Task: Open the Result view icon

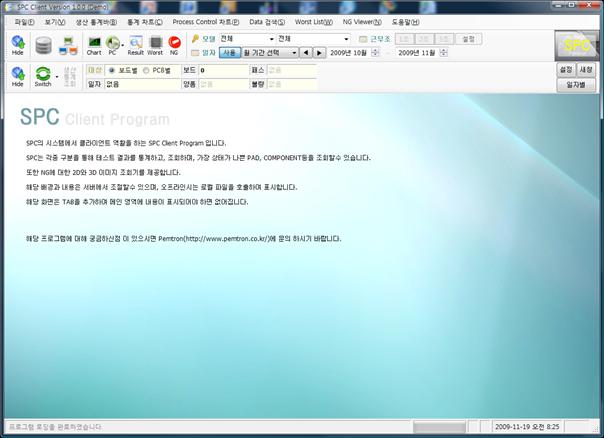Action: click(x=135, y=43)
